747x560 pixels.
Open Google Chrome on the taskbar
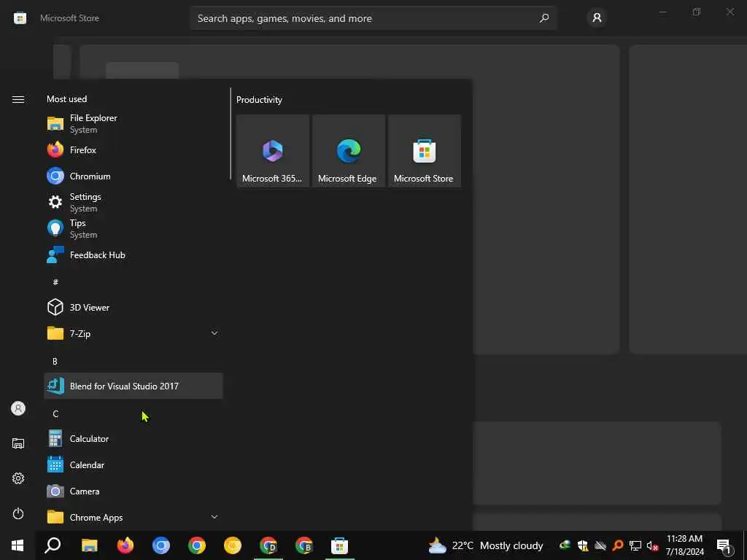[197, 545]
